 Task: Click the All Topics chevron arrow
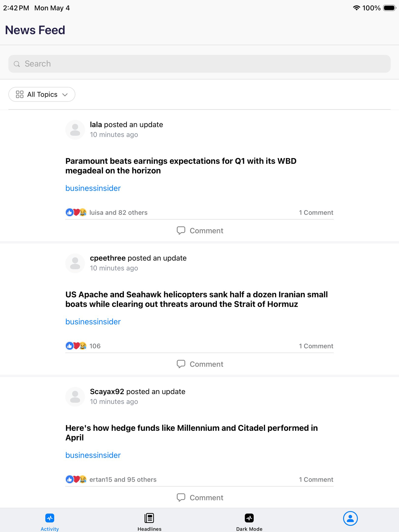65,95
